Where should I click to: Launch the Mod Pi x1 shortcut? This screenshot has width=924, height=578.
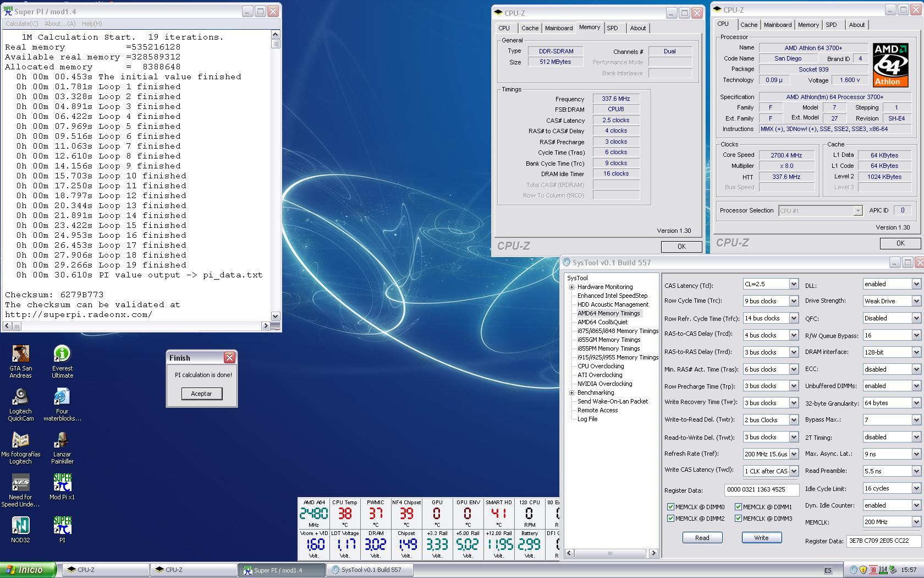point(62,483)
